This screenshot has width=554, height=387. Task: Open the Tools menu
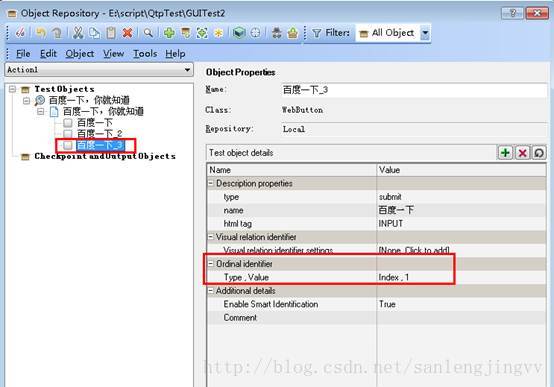(145, 54)
